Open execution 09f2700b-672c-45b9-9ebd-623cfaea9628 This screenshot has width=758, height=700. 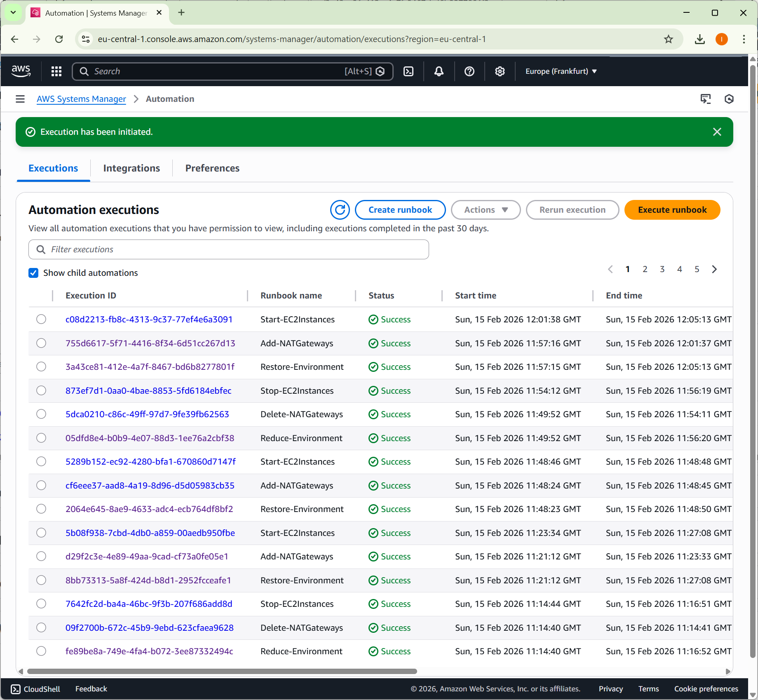pyautogui.click(x=150, y=627)
